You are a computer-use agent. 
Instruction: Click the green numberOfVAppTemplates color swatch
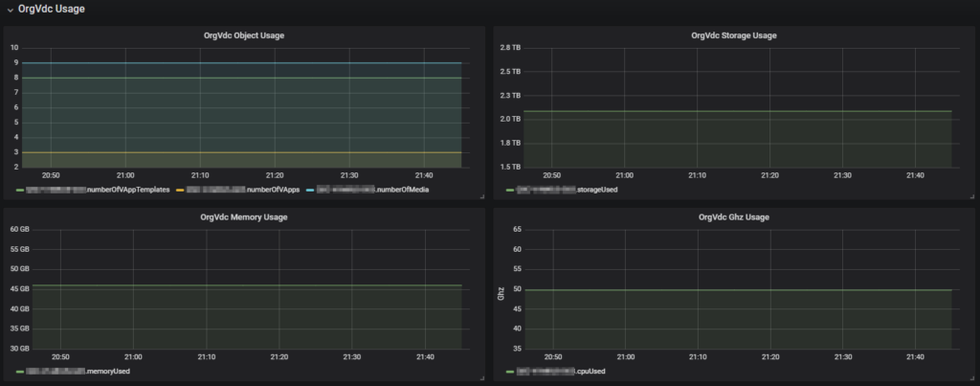click(19, 190)
